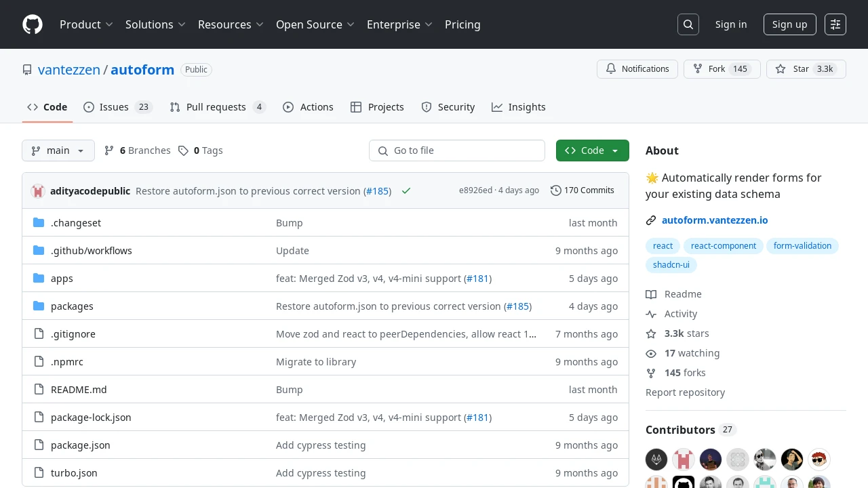The image size is (868, 488).
Task: Switch to the Code tab
Action: 47,107
